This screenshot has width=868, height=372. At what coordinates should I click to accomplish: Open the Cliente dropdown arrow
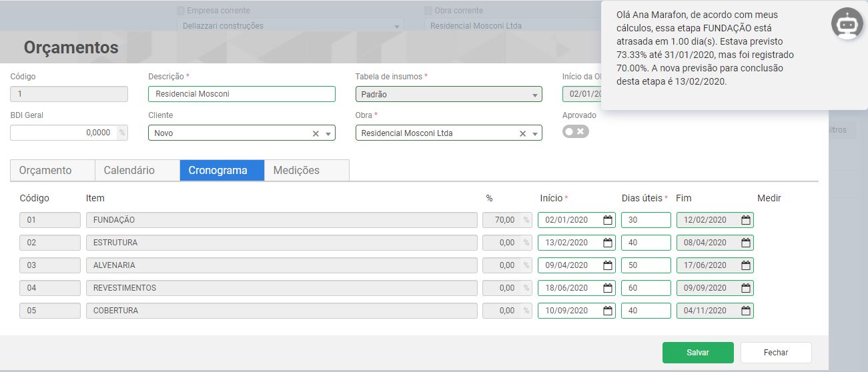coord(328,134)
